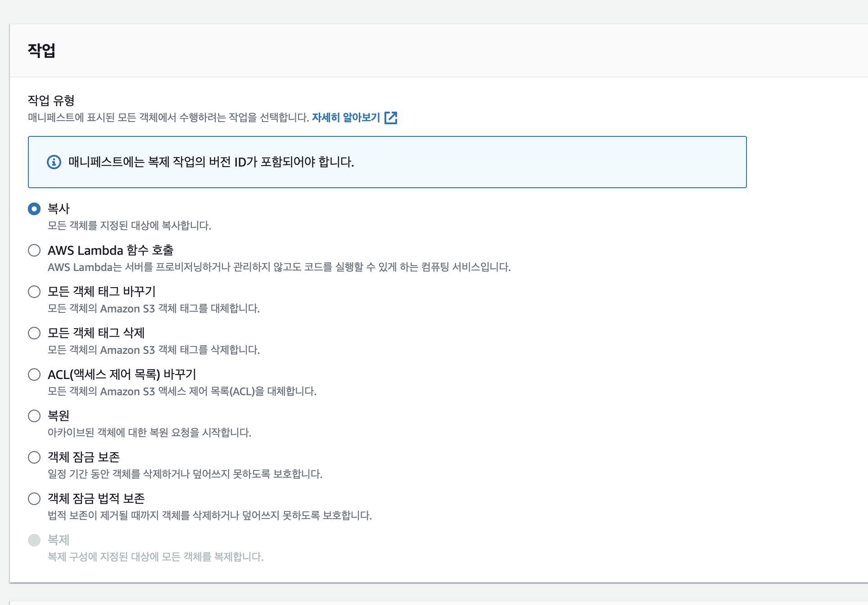868x605 pixels.
Task: Choose the 객체 잠금 보존 option
Action: point(34,457)
